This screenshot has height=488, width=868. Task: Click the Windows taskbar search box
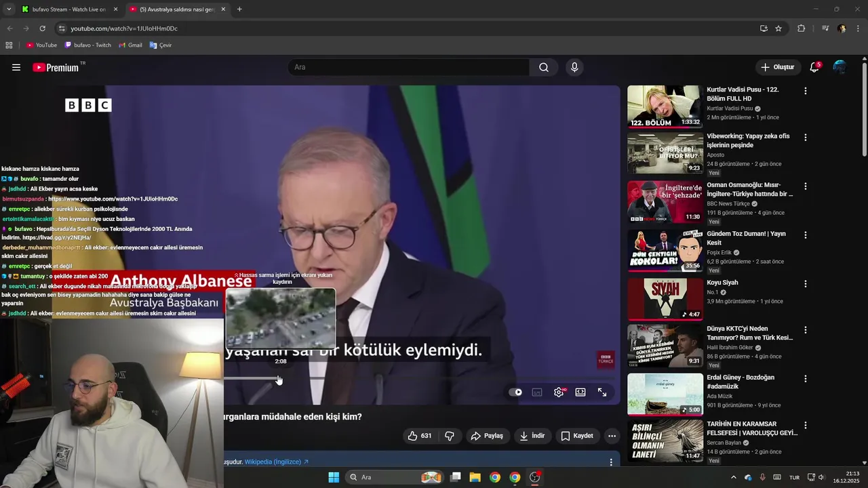pos(395,477)
